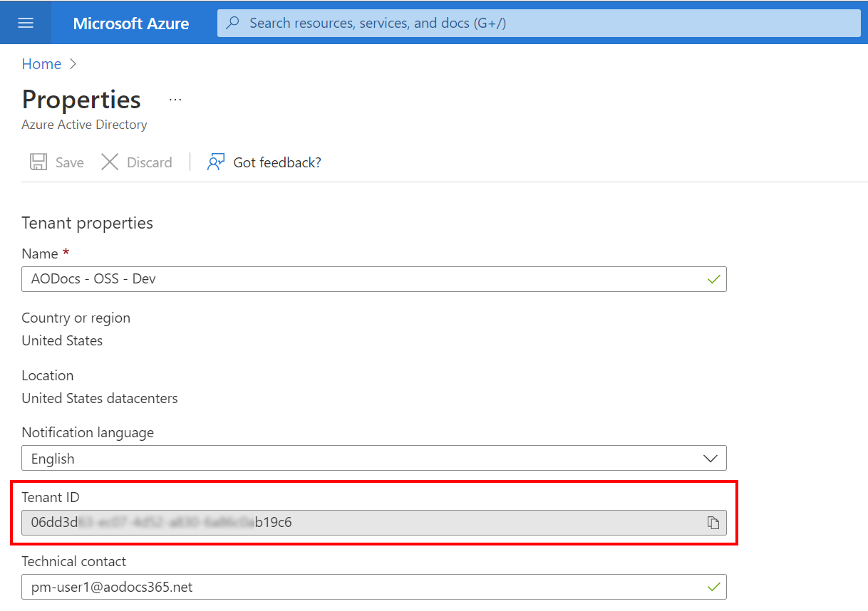Open the Azure portal hamburger menu

(26, 23)
